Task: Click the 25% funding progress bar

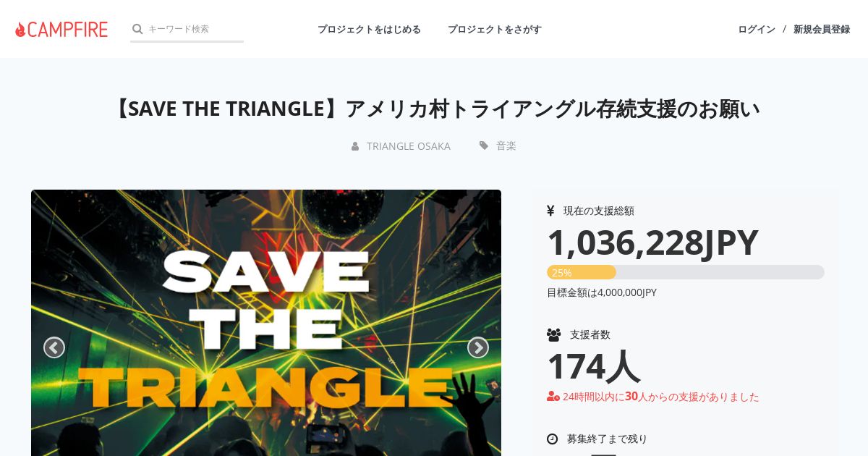Action: 686,272
